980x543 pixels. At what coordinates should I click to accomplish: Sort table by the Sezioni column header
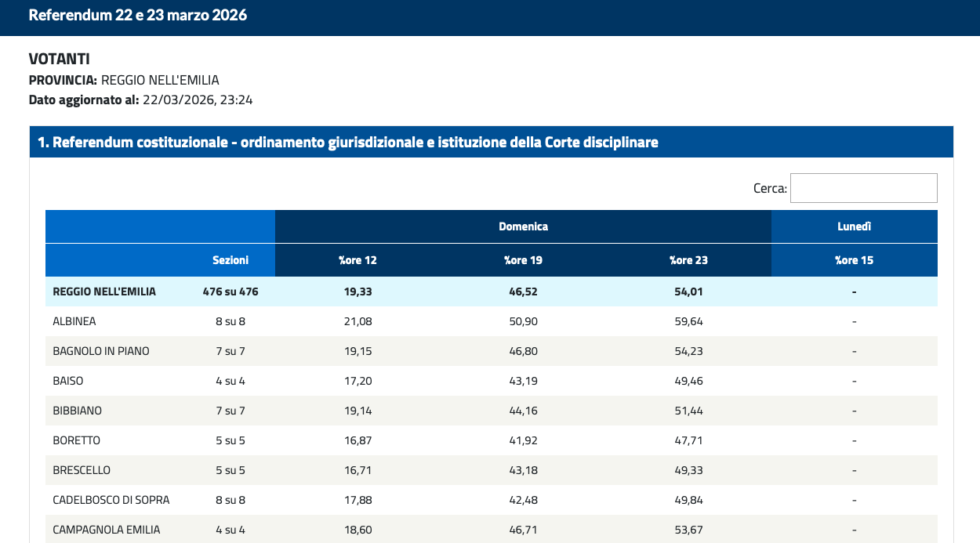[230, 260]
